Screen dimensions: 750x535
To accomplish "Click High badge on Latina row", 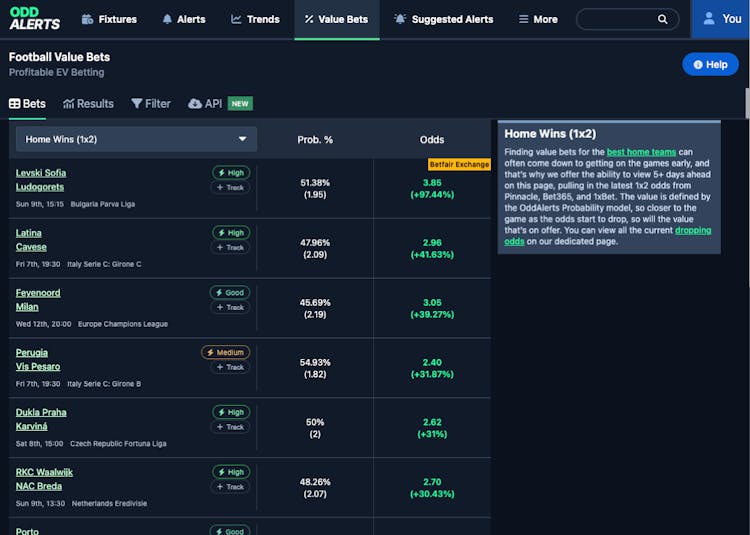I will pos(231,232).
